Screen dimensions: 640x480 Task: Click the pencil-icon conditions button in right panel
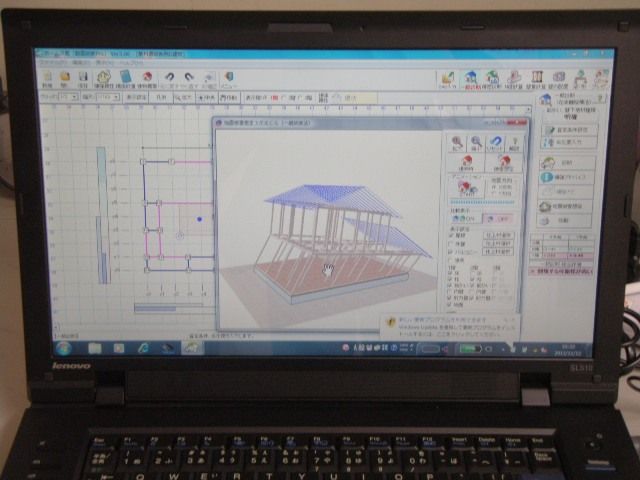569,131
